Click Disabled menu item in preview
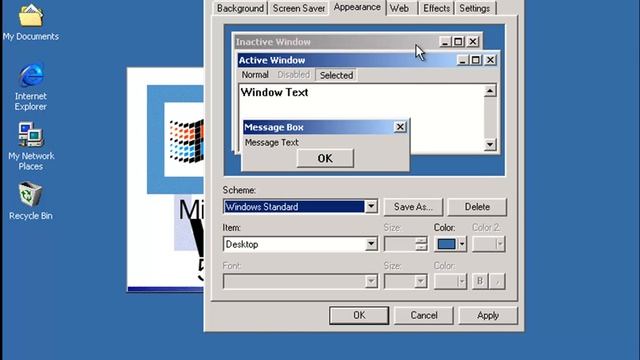640x360 pixels. [x=293, y=75]
